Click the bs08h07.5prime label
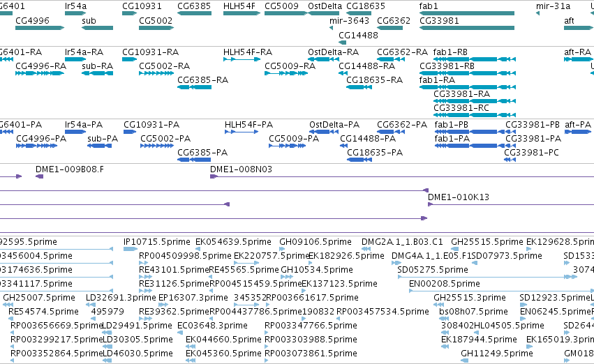The height and width of the screenshot is (364, 594). click(473, 312)
